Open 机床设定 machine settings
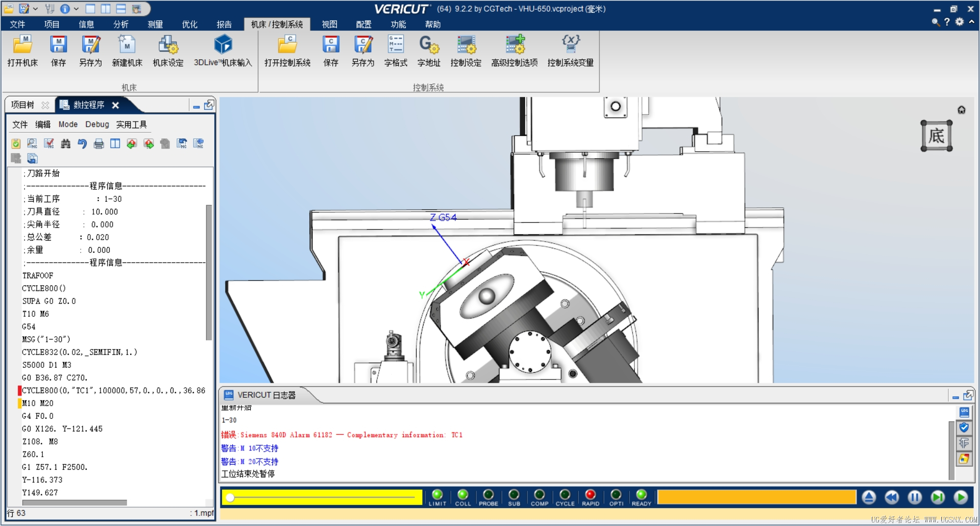This screenshot has height=526, width=980. coord(168,51)
